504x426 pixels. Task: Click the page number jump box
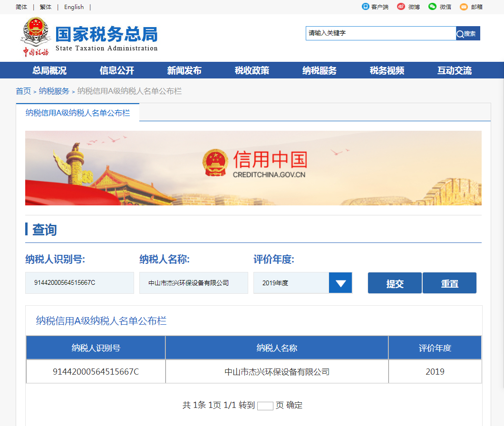[265, 406]
